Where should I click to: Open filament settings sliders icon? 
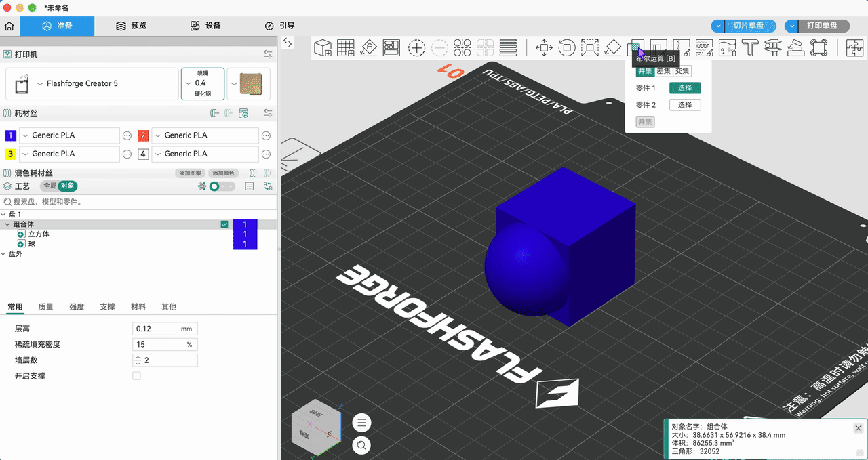pyautogui.click(x=268, y=113)
